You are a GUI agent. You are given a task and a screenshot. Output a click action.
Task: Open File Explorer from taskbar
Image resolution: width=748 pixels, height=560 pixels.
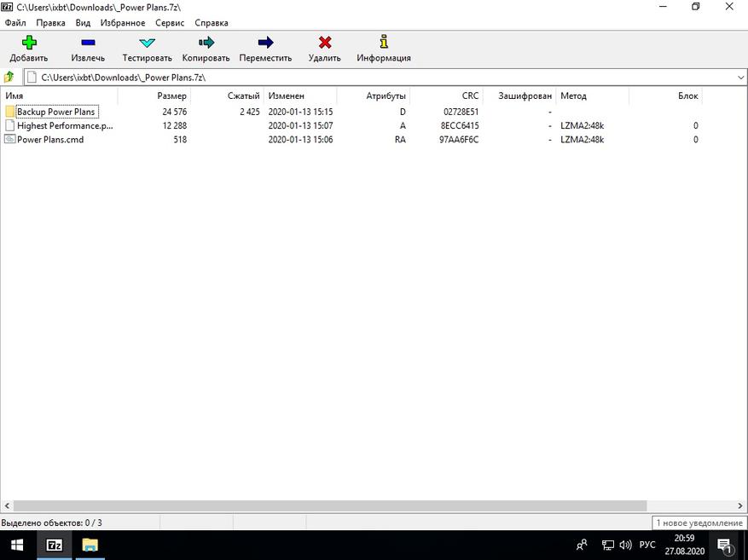(90, 545)
